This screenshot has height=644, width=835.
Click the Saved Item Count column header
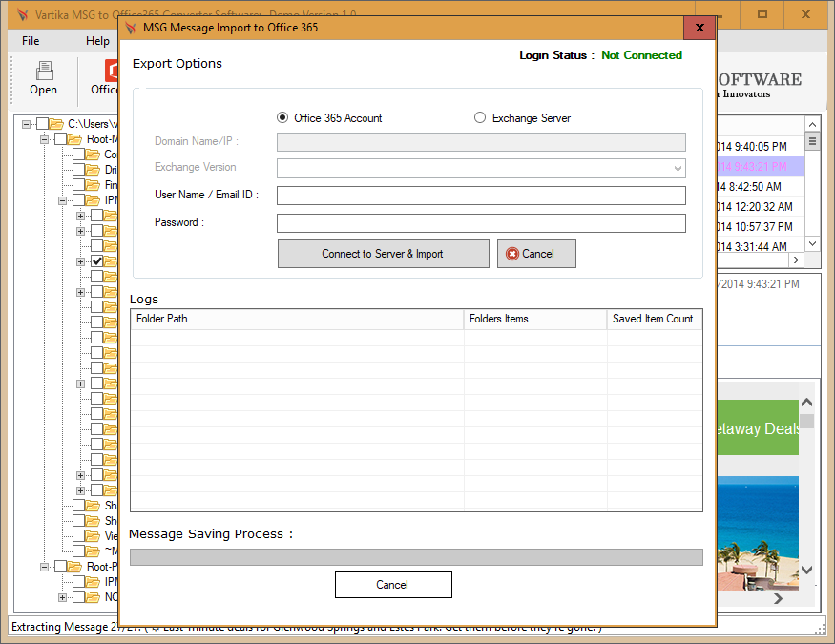[x=655, y=319]
